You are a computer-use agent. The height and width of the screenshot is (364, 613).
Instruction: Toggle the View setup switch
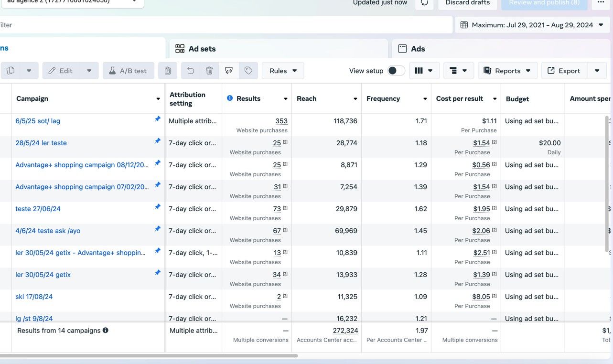(x=396, y=71)
